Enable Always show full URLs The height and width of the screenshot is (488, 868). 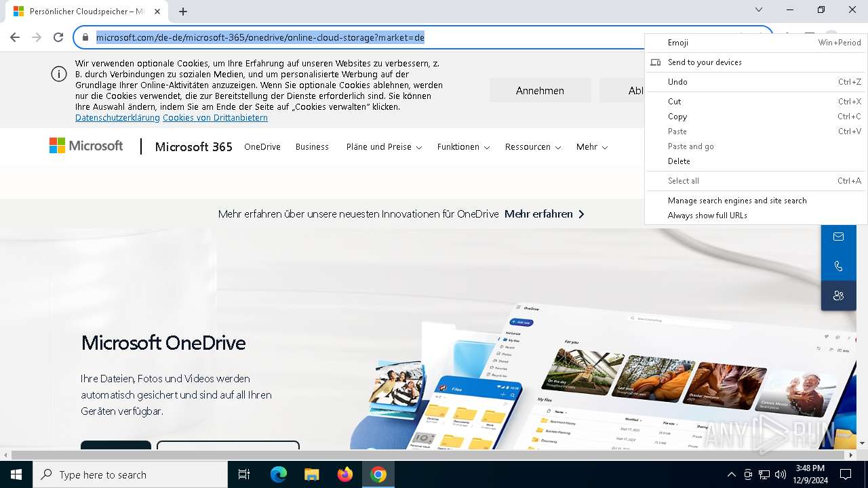click(x=755, y=216)
